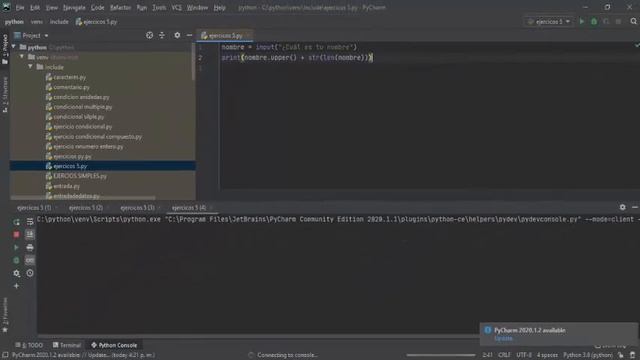Add new console with plus icon
Viewport: 640px width, 360px height.
point(16,286)
